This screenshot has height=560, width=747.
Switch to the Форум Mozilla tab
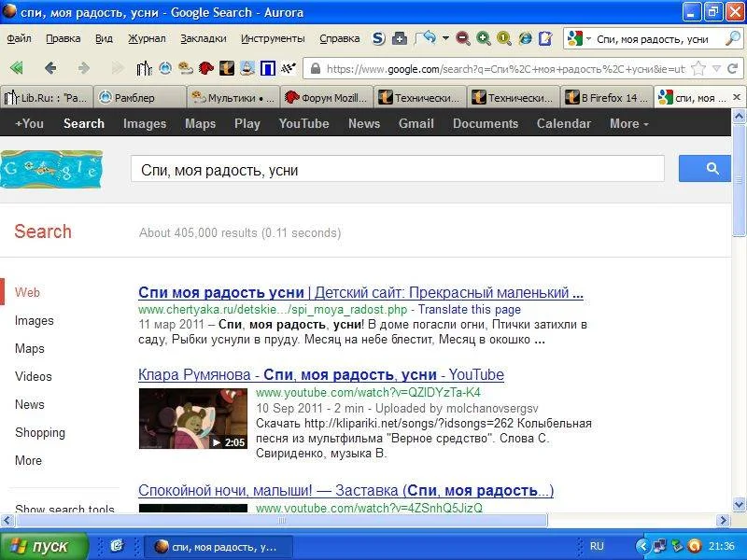pos(326,98)
